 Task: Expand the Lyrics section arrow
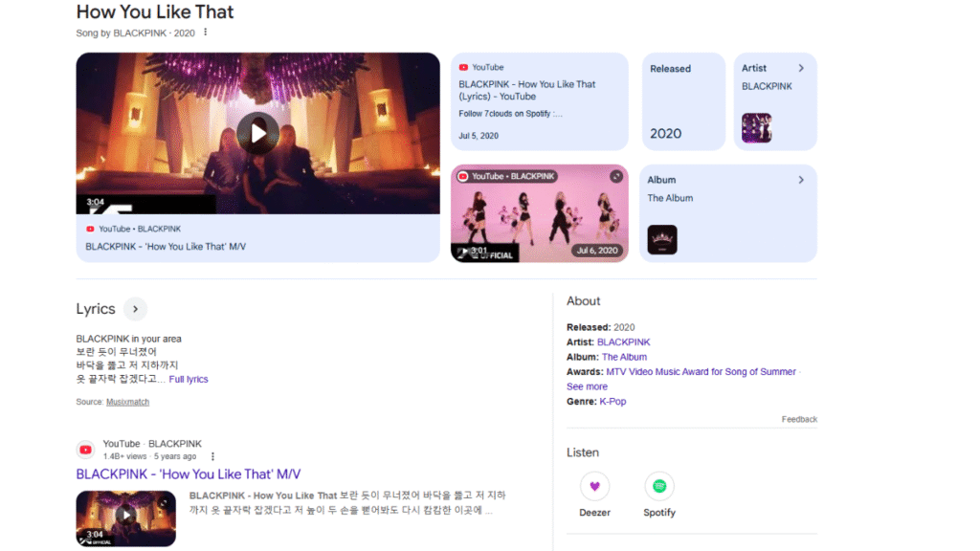click(x=135, y=309)
